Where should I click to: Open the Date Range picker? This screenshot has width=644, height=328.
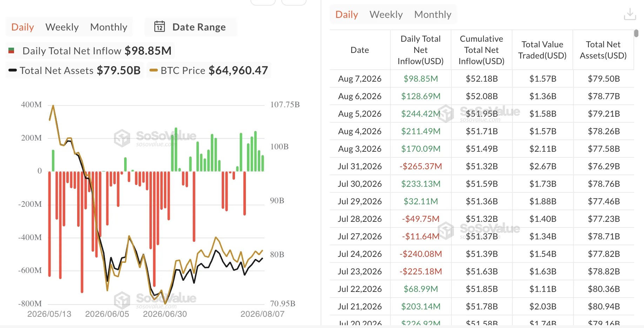click(191, 27)
